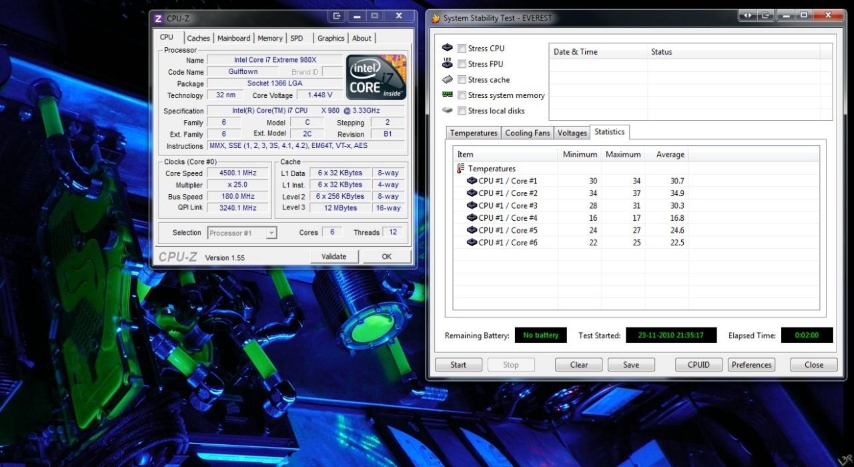This screenshot has width=854, height=467.
Task: Open the Mainboard tab in CPU-Z
Action: click(x=234, y=38)
